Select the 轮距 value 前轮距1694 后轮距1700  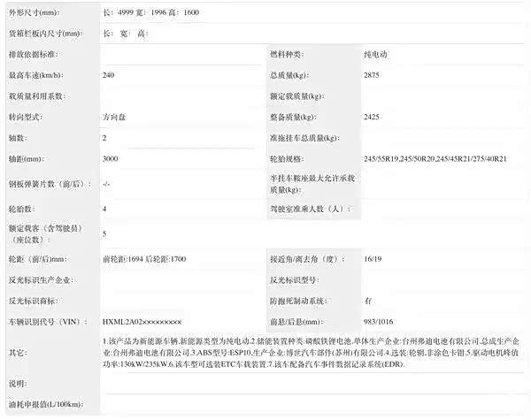144,259
